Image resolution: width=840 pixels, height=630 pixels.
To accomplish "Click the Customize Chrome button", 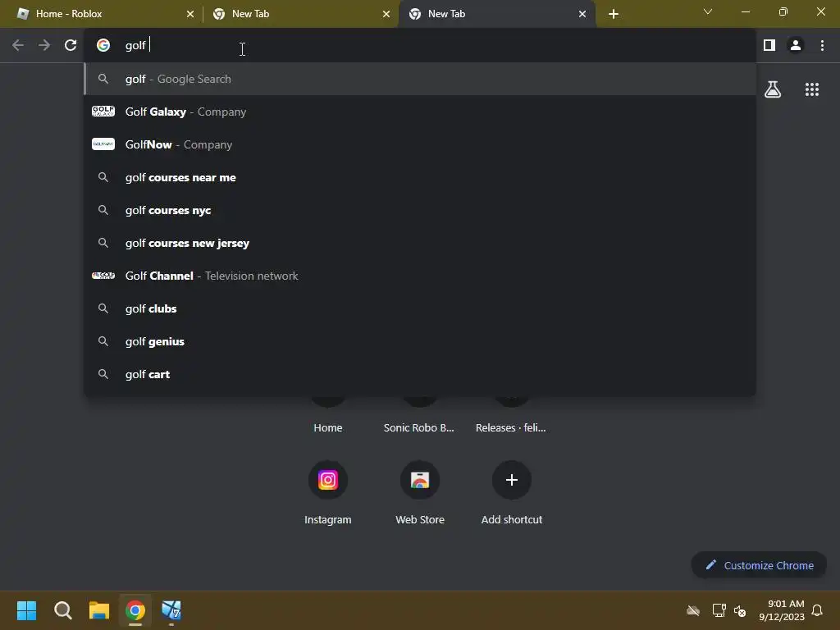I will coord(759,565).
